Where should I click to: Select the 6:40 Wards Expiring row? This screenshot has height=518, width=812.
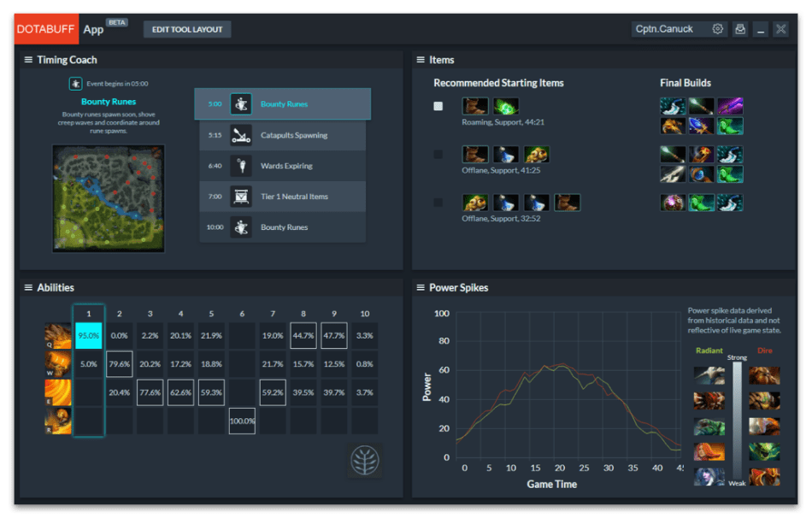point(283,166)
